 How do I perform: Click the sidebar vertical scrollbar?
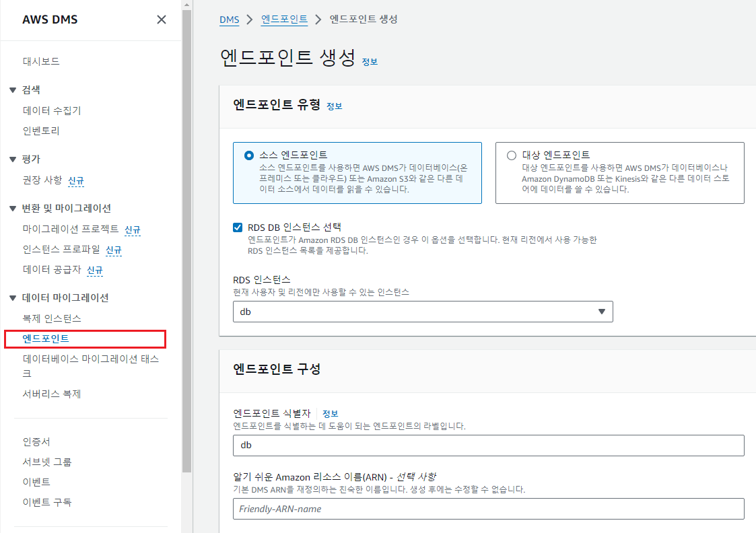pos(187,241)
